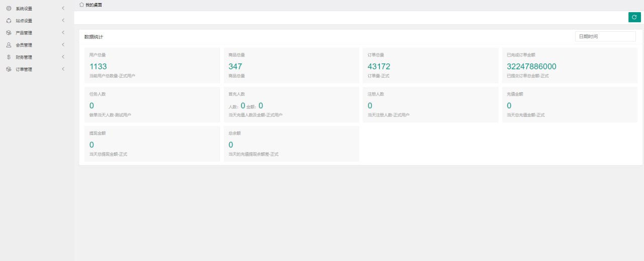Click the 商品总量 value 347
Image resolution: width=644 pixels, height=261 pixels.
click(235, 67)
